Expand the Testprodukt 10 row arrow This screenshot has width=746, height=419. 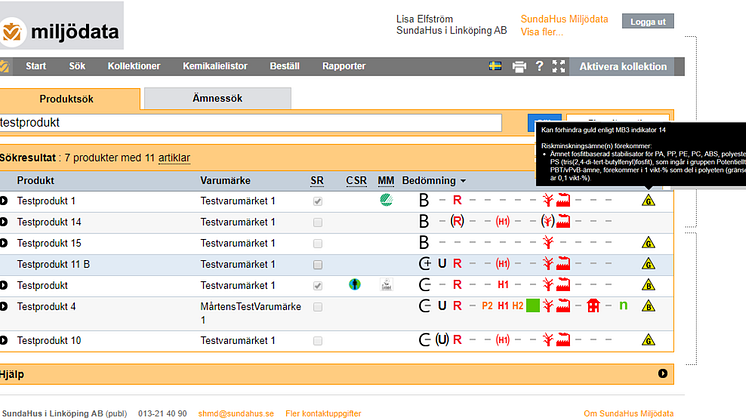click(3, 340)
